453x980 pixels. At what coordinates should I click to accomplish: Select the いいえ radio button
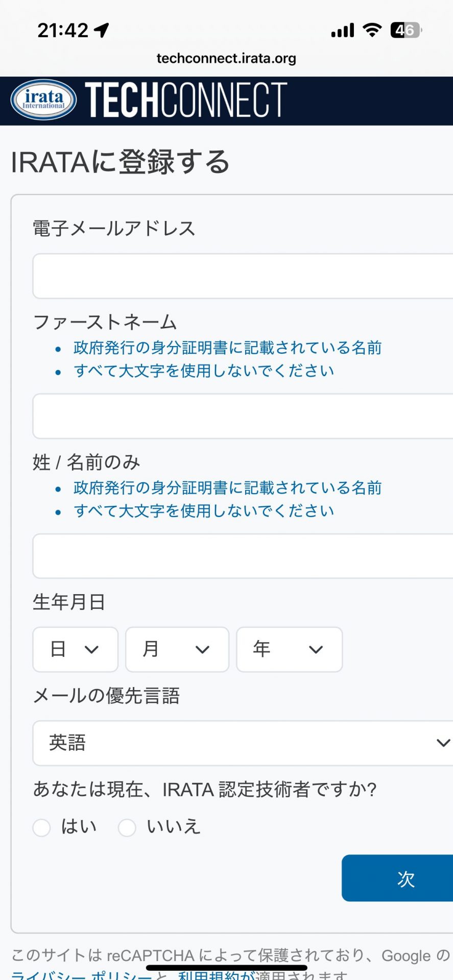[x=127, y=827]
